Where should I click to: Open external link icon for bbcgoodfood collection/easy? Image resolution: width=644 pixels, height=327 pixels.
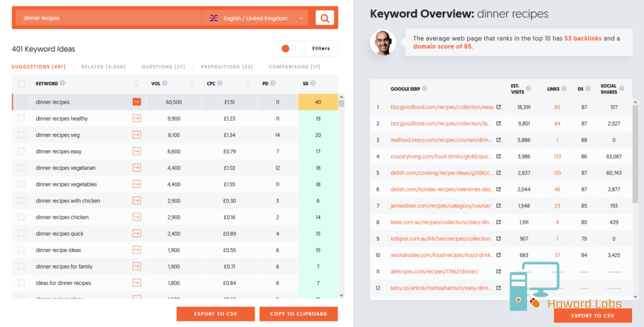pos(499,107)
